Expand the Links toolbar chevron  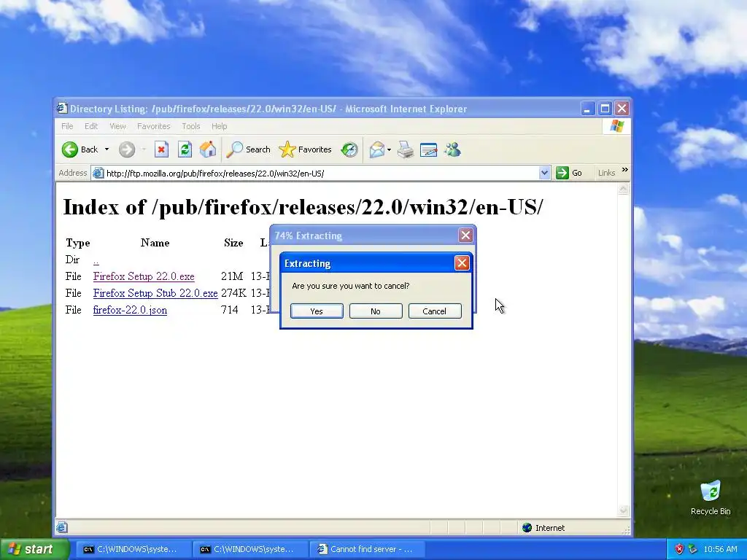624,170
